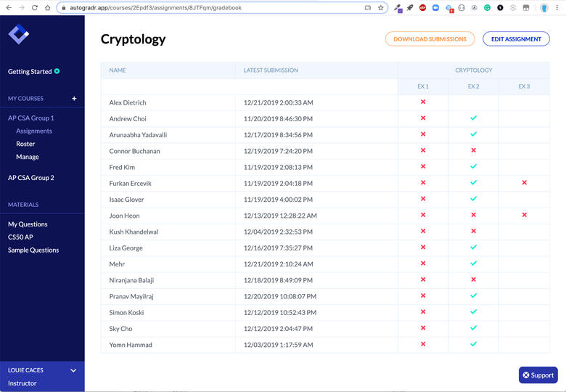Click Yomn Hammad's EX 2 green check

(x=474, y=344)
